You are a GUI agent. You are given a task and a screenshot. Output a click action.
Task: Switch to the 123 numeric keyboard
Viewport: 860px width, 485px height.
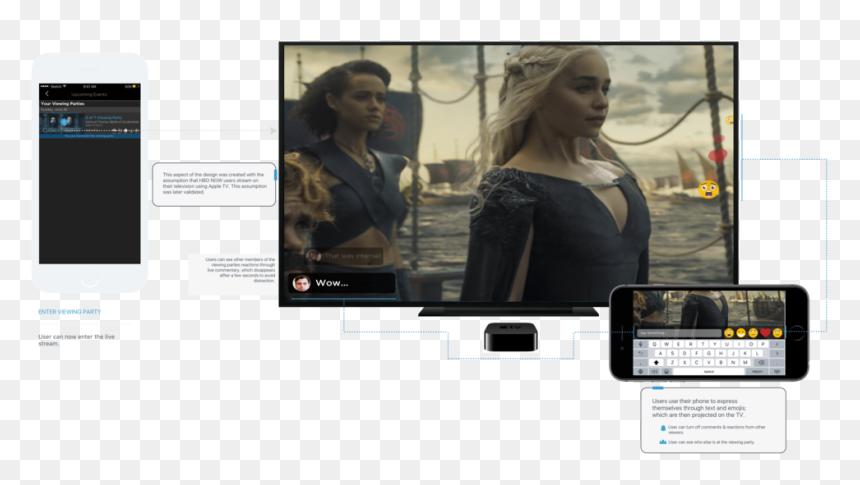click(654, 371)
